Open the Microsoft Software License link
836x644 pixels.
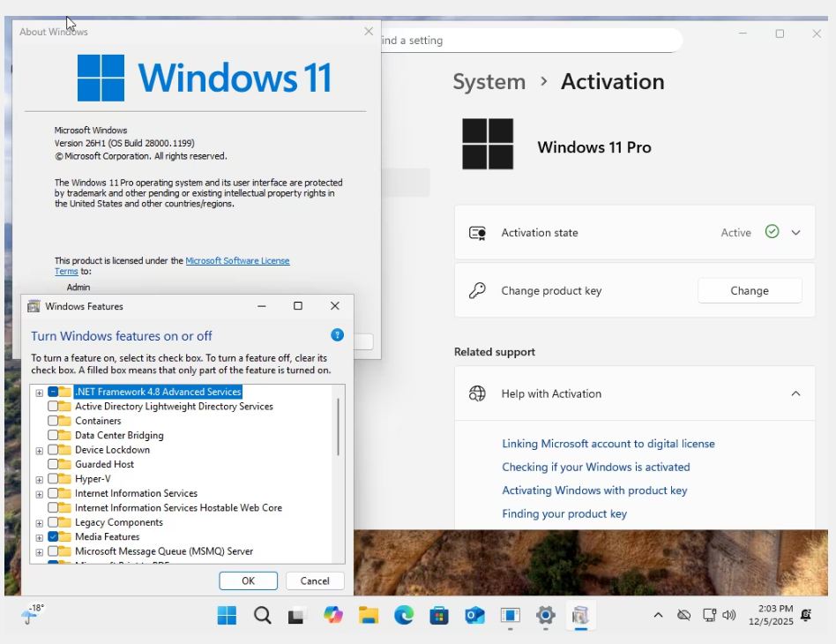coord(237,260)
